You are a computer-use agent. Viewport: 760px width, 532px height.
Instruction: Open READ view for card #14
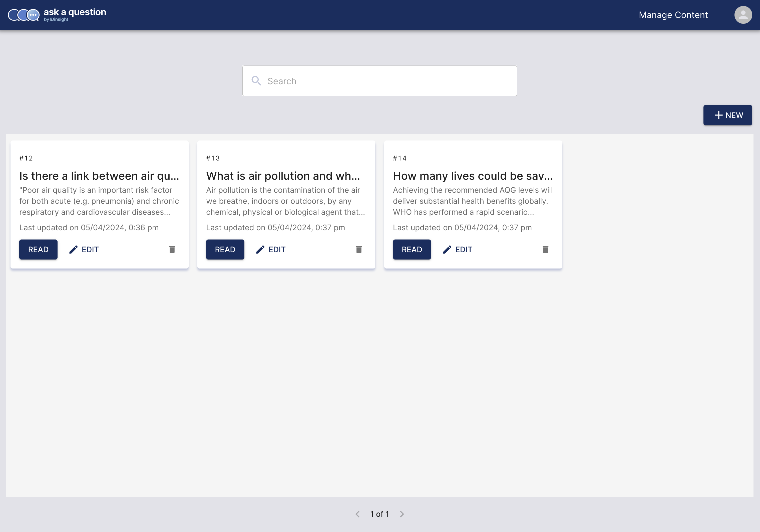click(x=412, y=249)
